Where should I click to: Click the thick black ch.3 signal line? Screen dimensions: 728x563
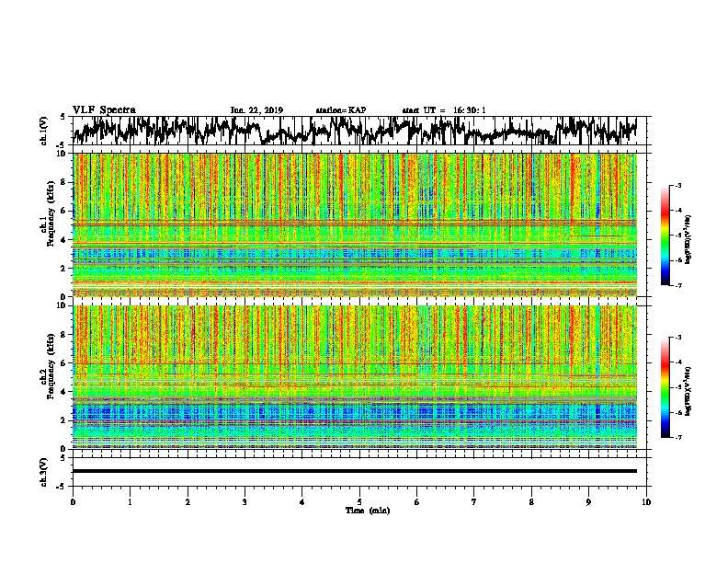click(355, 471)
